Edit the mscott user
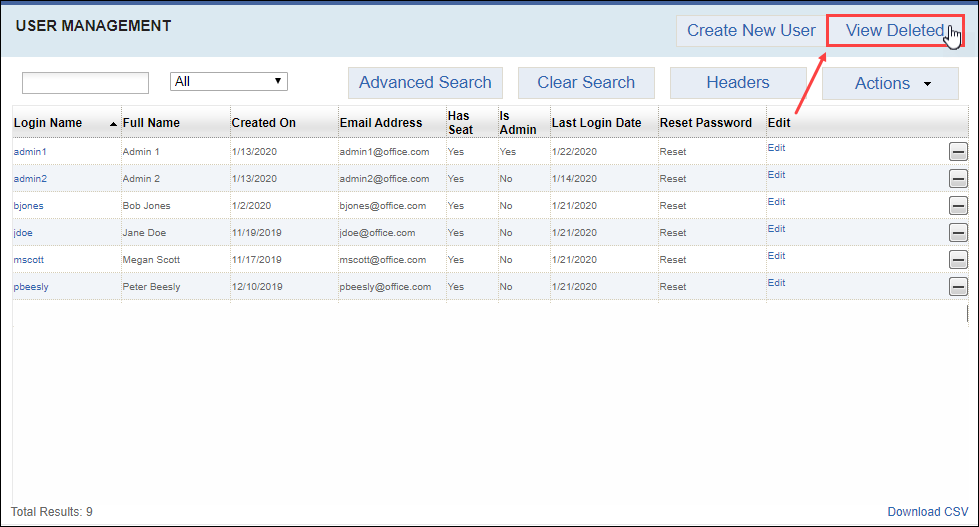The height and width of the screenshot is (527, 979). [776, 256]
